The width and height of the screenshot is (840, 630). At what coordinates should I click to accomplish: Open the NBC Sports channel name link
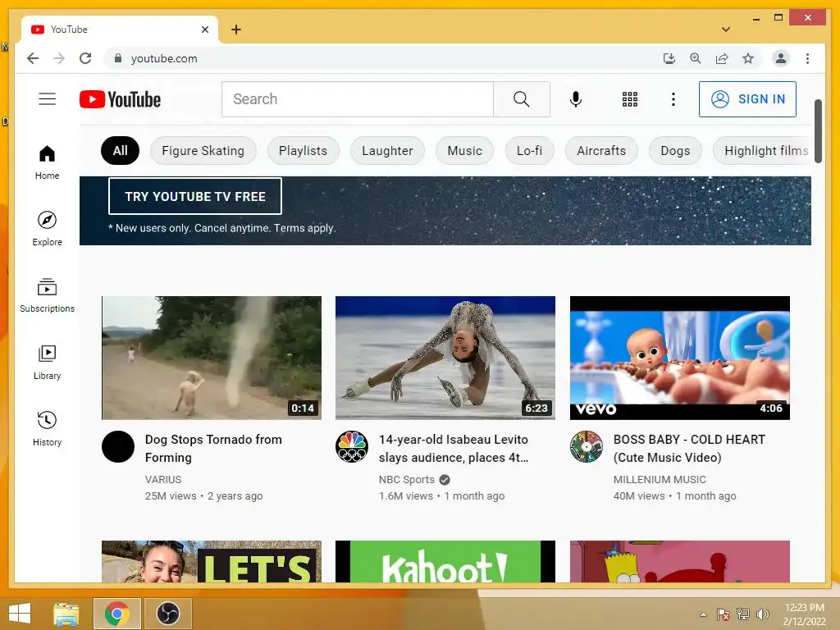406,479
